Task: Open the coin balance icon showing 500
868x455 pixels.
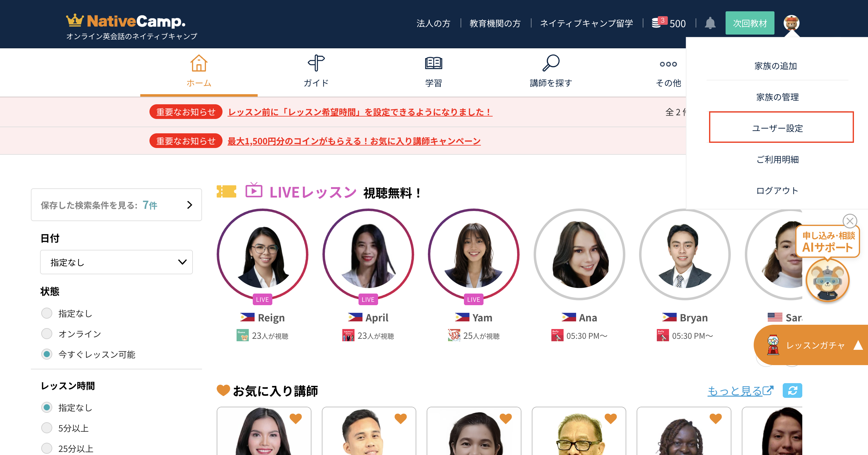Action: 657,23
